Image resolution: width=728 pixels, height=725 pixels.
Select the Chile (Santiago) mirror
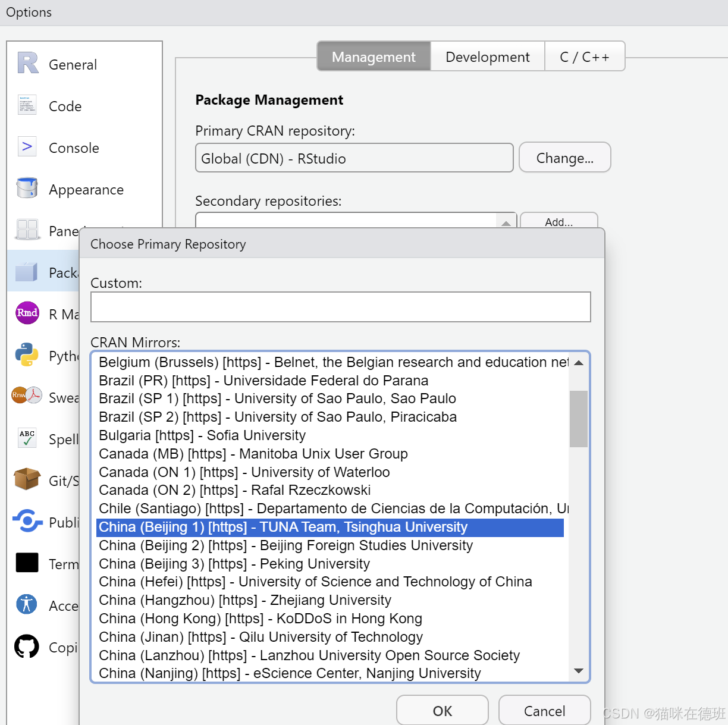[x=330, y=509]
